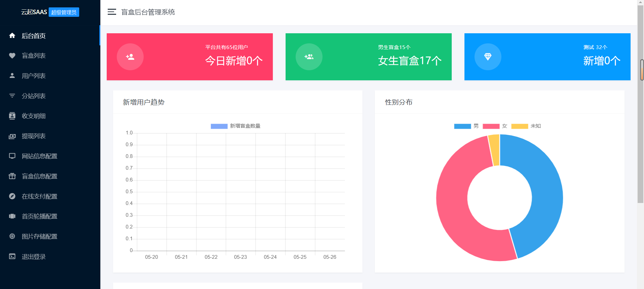Toggle the pink 女 legend swatch

[491, 126]
